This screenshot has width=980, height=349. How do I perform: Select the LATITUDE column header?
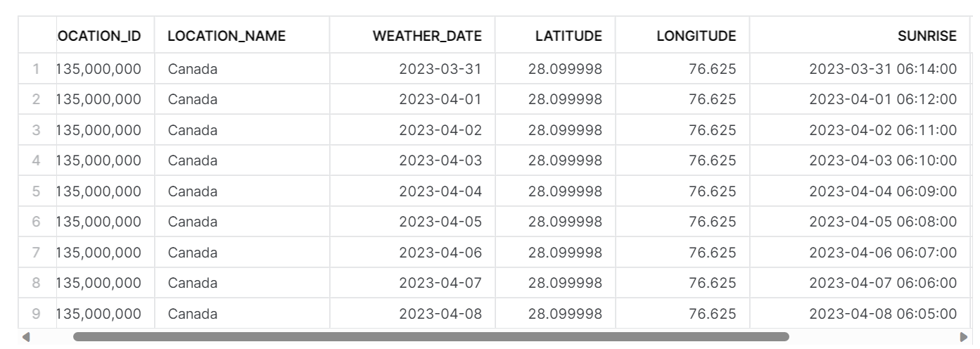[x=568, y=36]
